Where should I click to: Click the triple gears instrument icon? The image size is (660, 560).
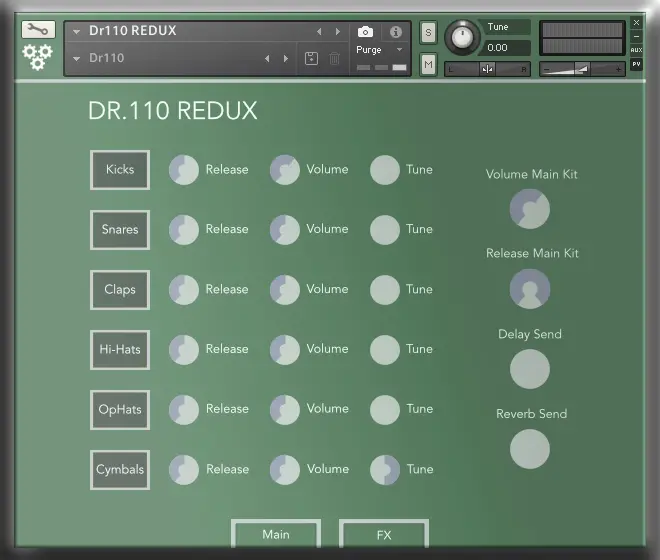37,57
